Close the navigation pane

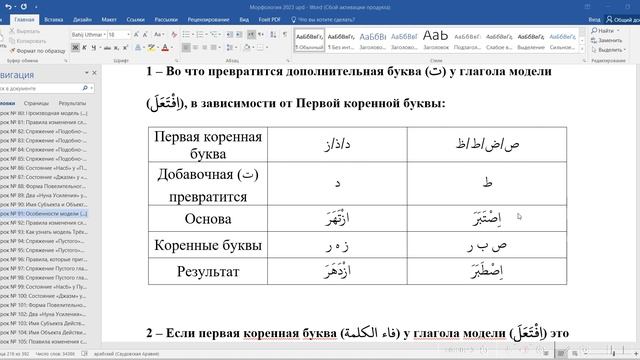pos(94,73)
